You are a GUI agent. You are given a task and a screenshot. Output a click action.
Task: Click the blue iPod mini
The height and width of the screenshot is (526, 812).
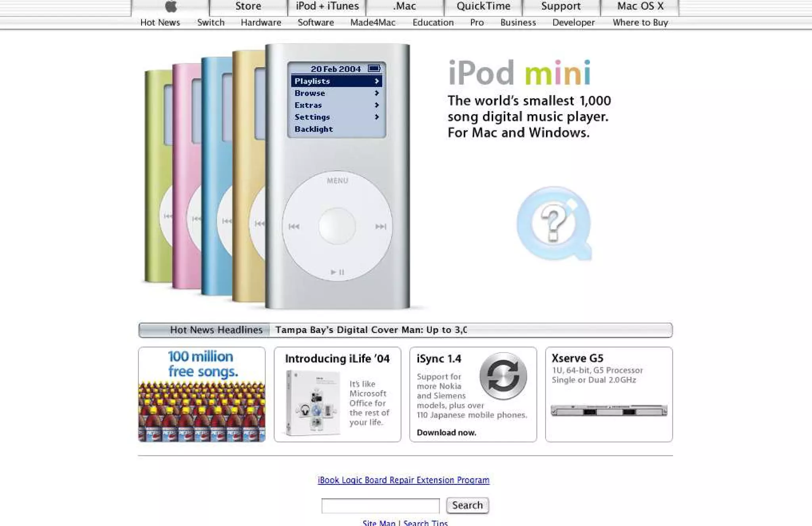[x=216, y=176]
